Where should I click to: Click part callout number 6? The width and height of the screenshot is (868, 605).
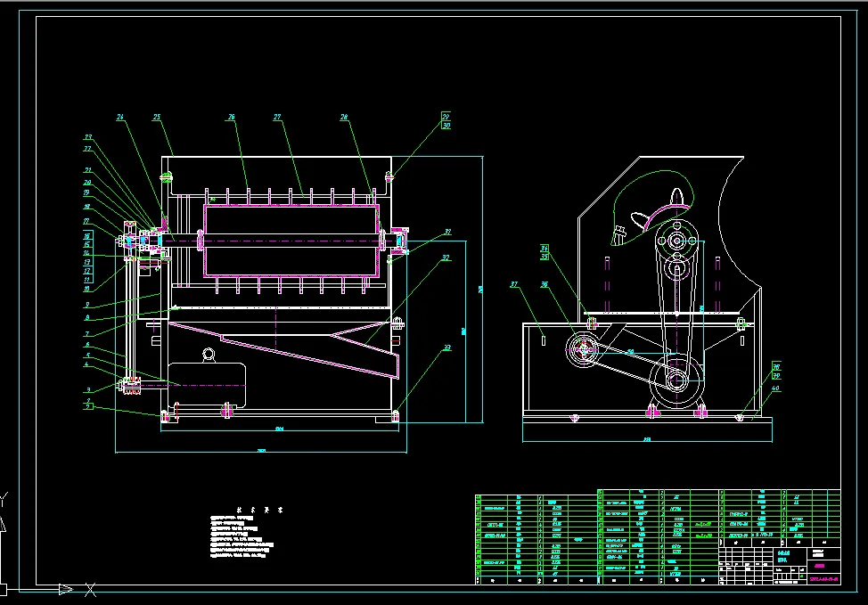click(87, 344)
